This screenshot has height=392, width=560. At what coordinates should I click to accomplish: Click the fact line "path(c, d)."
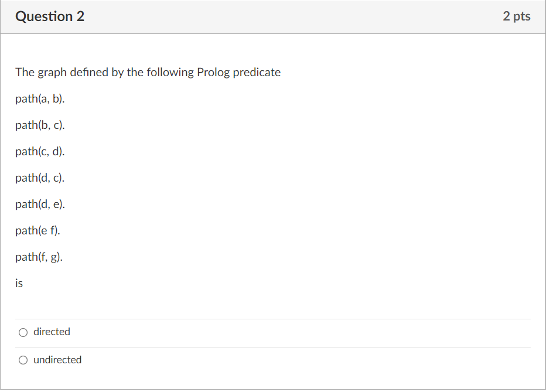(x=40, y=152)
